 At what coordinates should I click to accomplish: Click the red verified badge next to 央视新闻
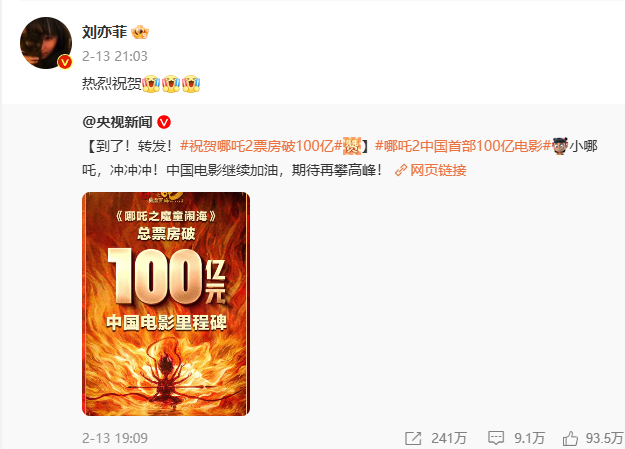coord(164,122)
